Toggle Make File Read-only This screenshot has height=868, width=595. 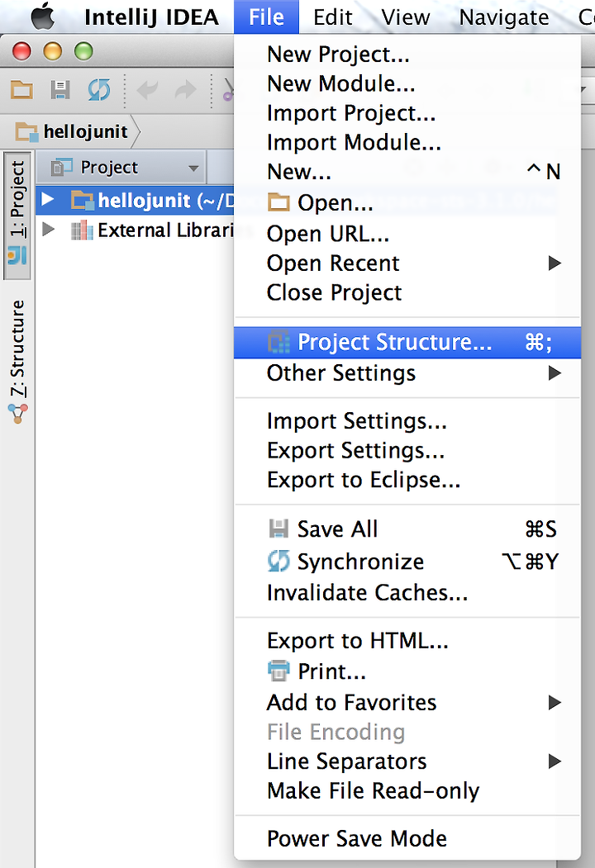[x=373, y=790]
